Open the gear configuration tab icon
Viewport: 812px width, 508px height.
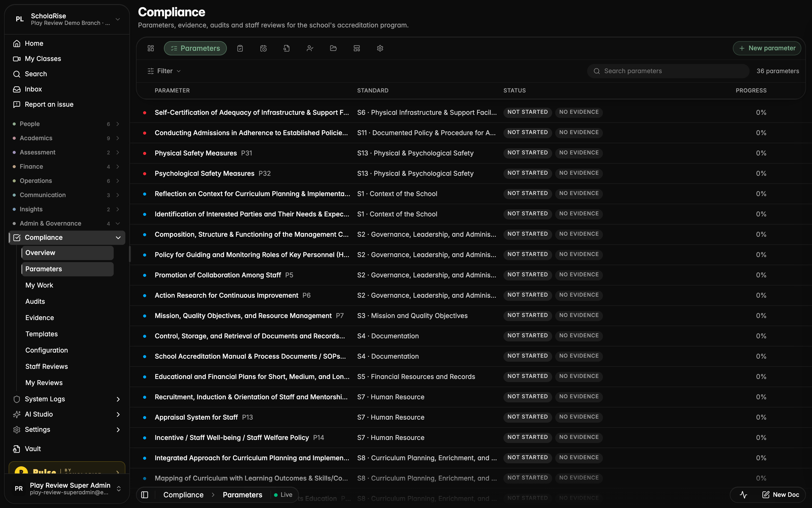point(380,48)
